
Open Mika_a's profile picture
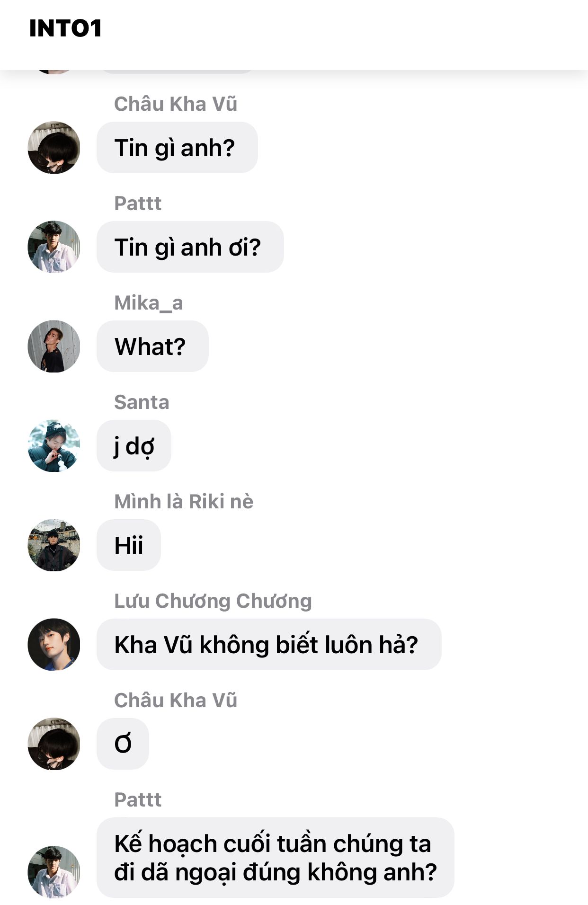(54, 346)
